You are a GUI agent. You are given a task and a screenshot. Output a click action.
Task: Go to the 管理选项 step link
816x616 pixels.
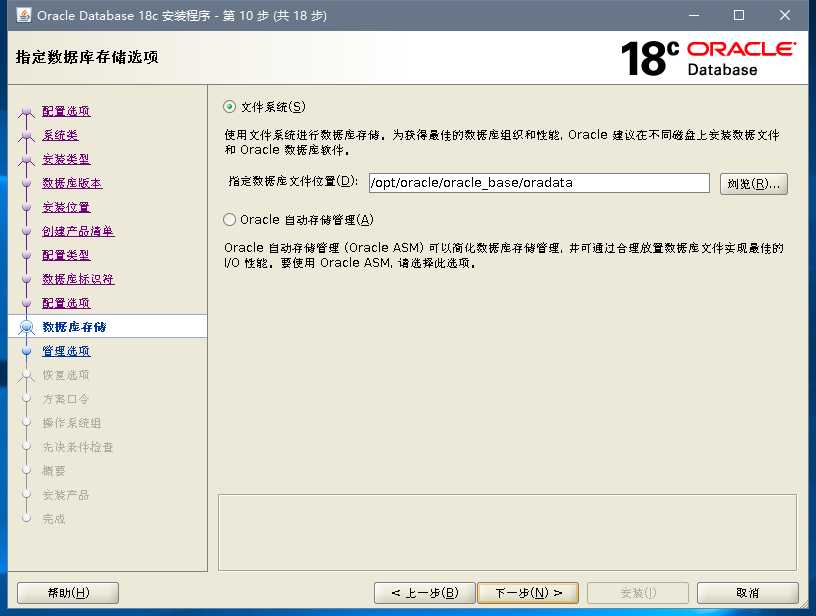pos(66,351)
